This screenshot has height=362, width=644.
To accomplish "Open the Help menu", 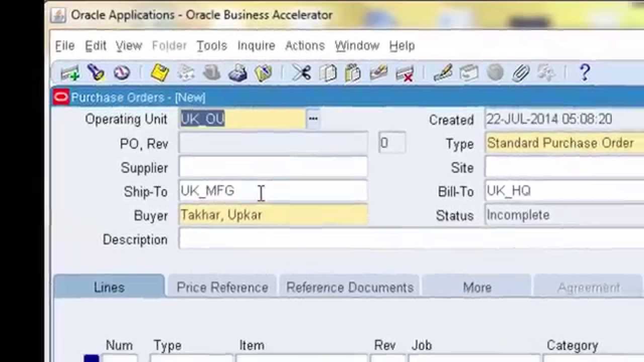I will click(402, 46).
